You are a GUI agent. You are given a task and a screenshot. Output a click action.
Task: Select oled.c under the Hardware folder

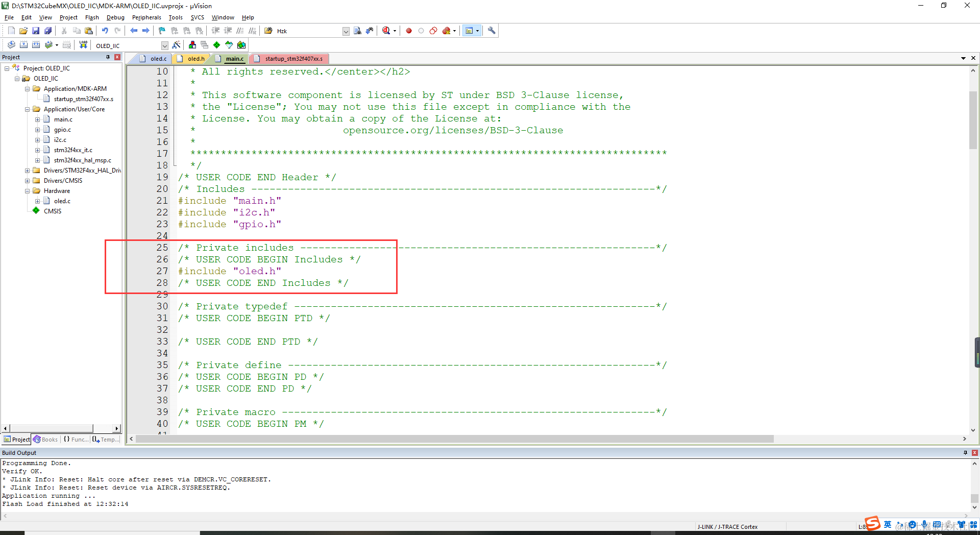pyautogui.click(x=62, y=201)
